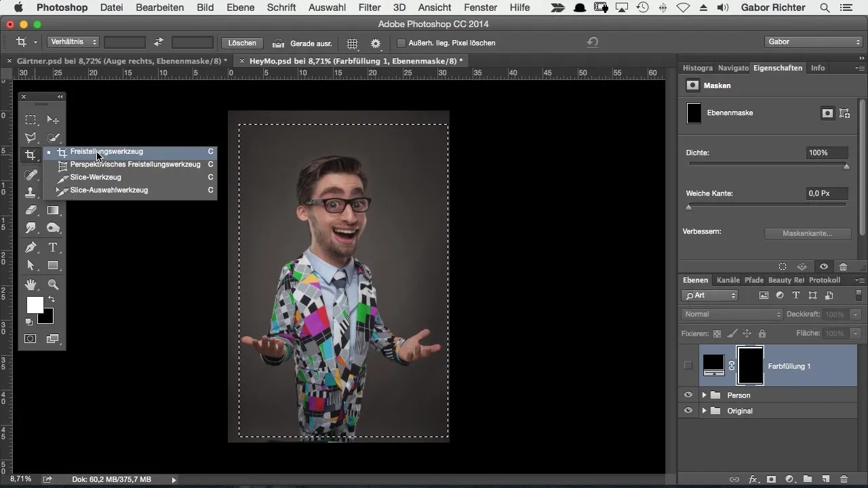Viewport: 868px width, 488px height.
Task: Open layer filter type 'Art' dropdown
Action: [709, 296]
